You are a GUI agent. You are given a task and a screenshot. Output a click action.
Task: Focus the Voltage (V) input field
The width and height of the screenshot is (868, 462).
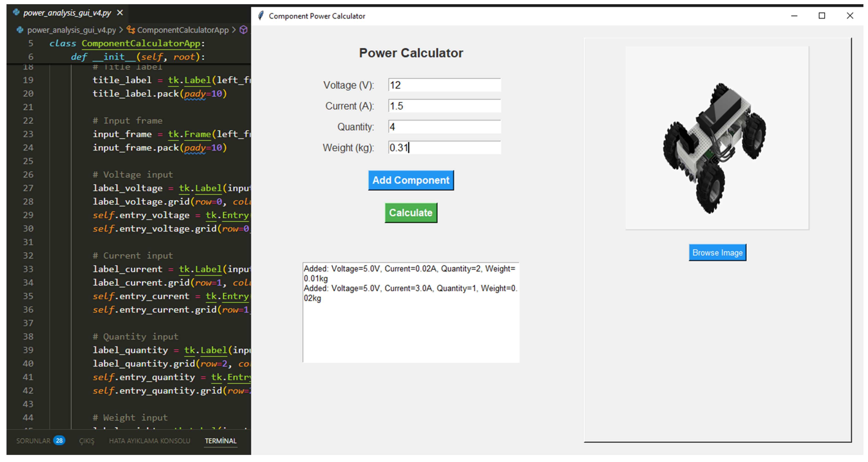point(444,85)
